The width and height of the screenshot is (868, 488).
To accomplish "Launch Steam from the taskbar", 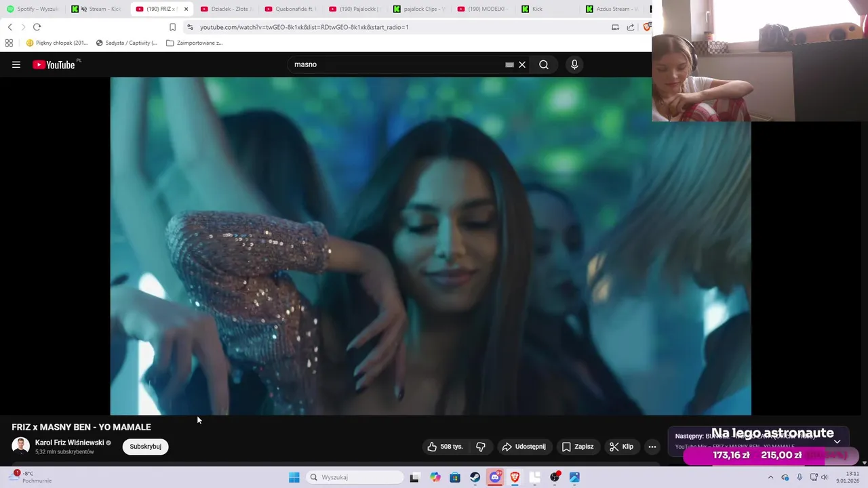I will (x=475, y=477).
